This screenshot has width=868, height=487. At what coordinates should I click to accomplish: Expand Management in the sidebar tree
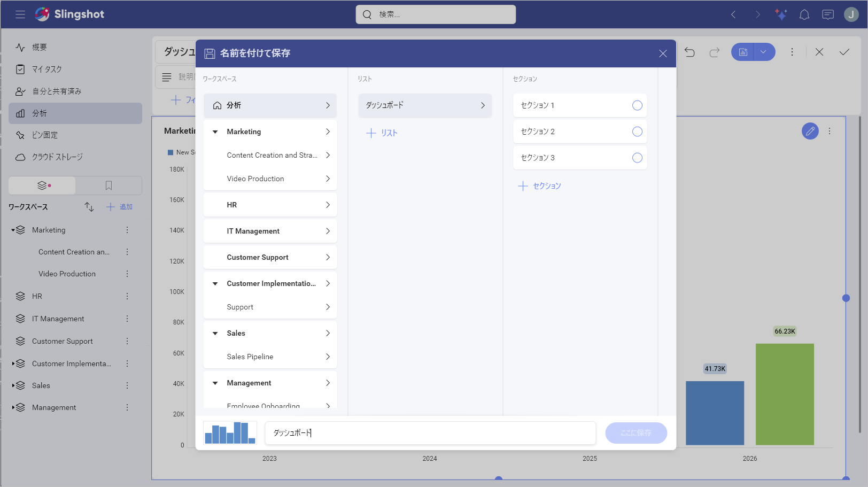(x=13, y=407)
